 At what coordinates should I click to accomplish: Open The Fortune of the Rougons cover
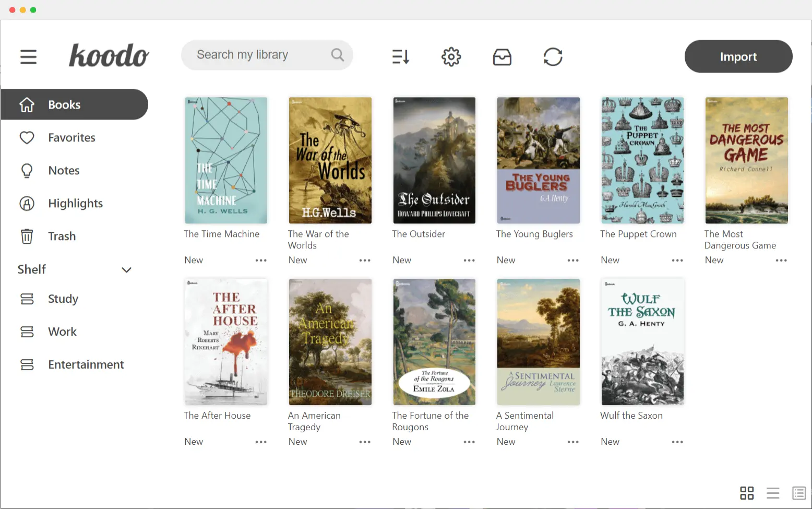coord(434,342)
